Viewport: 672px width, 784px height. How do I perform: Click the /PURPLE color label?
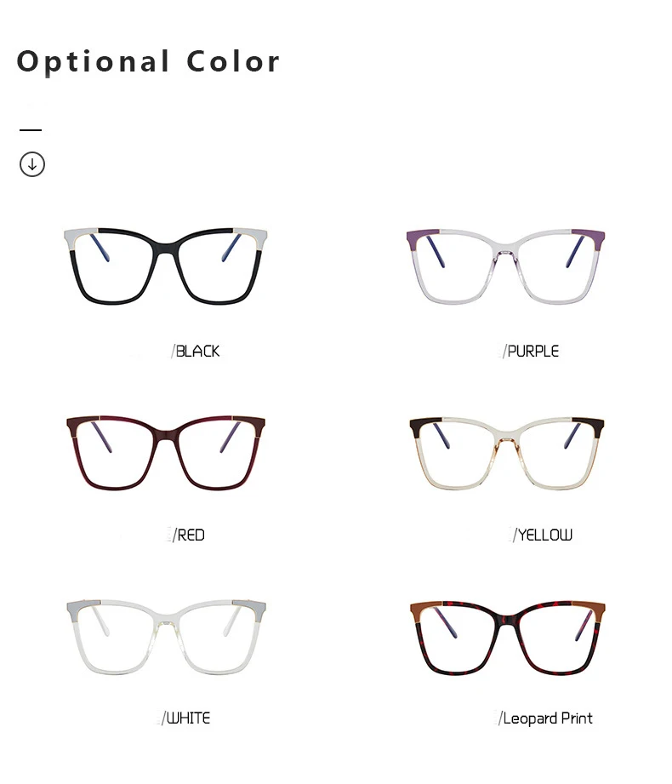click(531, 351)
